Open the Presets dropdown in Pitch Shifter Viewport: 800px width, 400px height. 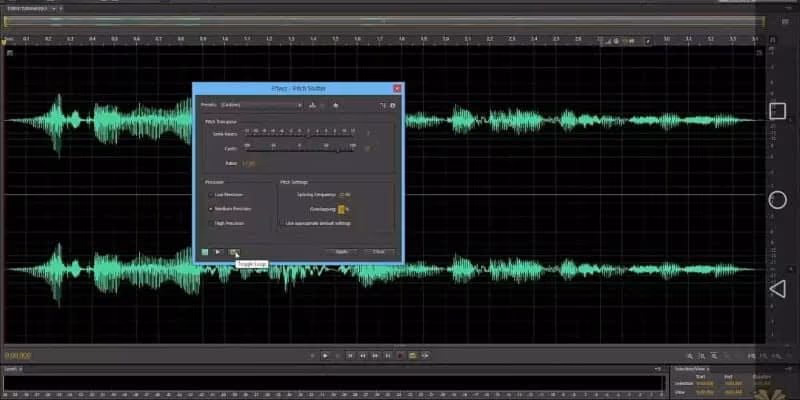pyautogui.click(x=260, y=104)
